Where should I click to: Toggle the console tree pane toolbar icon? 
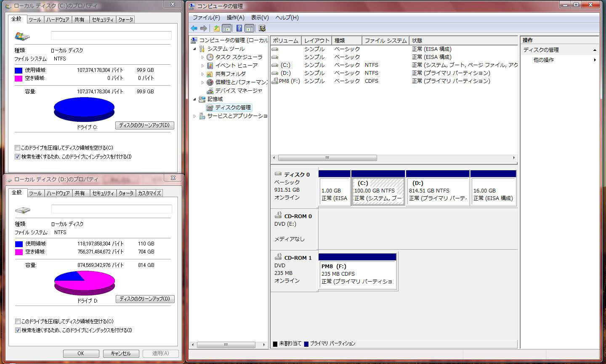pyautogui.click(x=227, y=28)
